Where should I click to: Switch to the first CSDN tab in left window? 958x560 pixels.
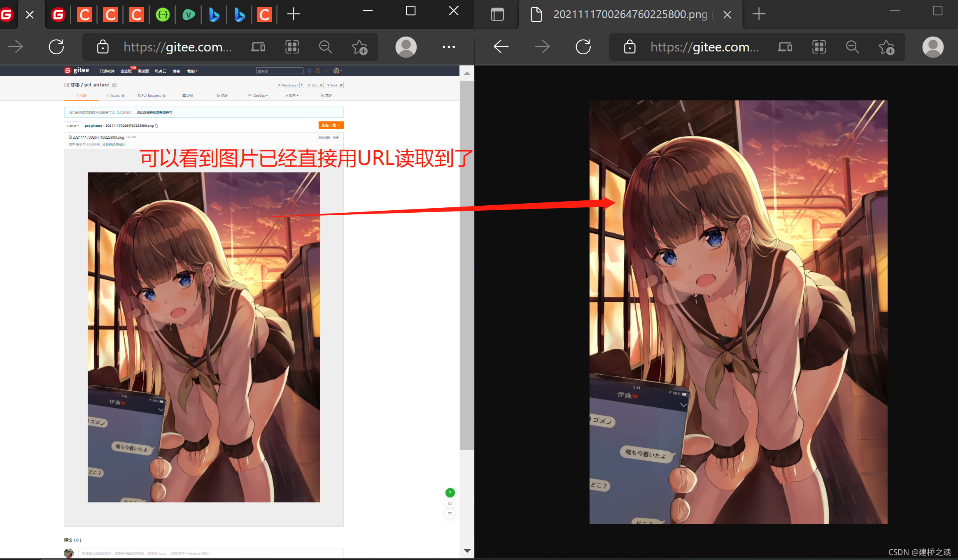(x=84, y=15)
